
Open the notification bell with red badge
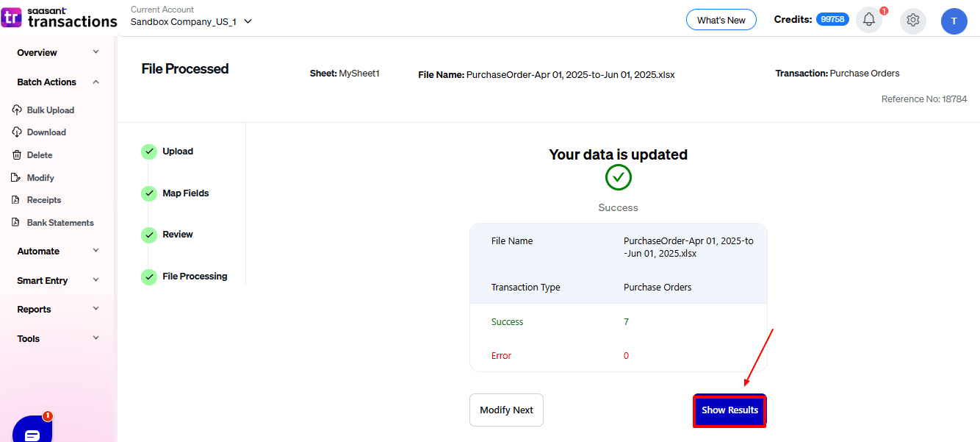869,20
